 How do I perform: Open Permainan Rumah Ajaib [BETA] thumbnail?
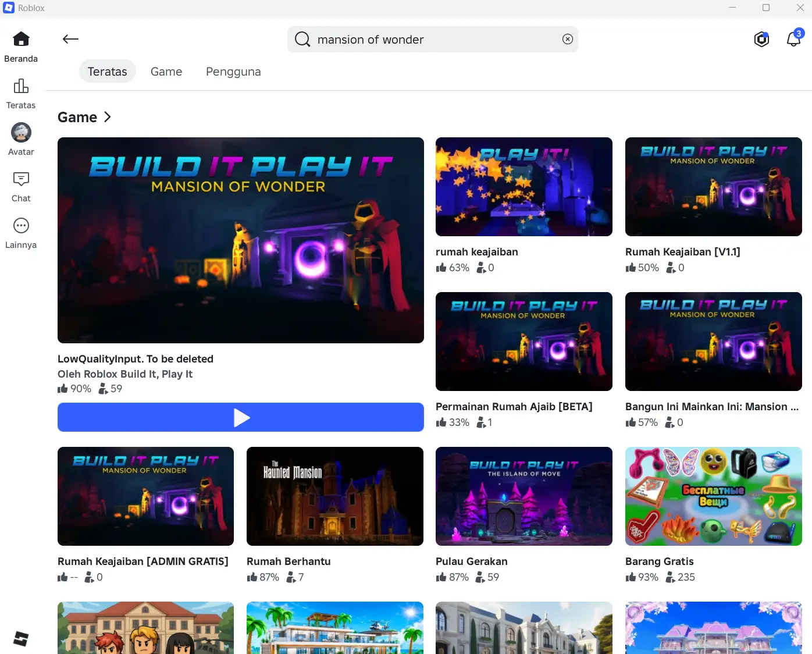[524, 342]
